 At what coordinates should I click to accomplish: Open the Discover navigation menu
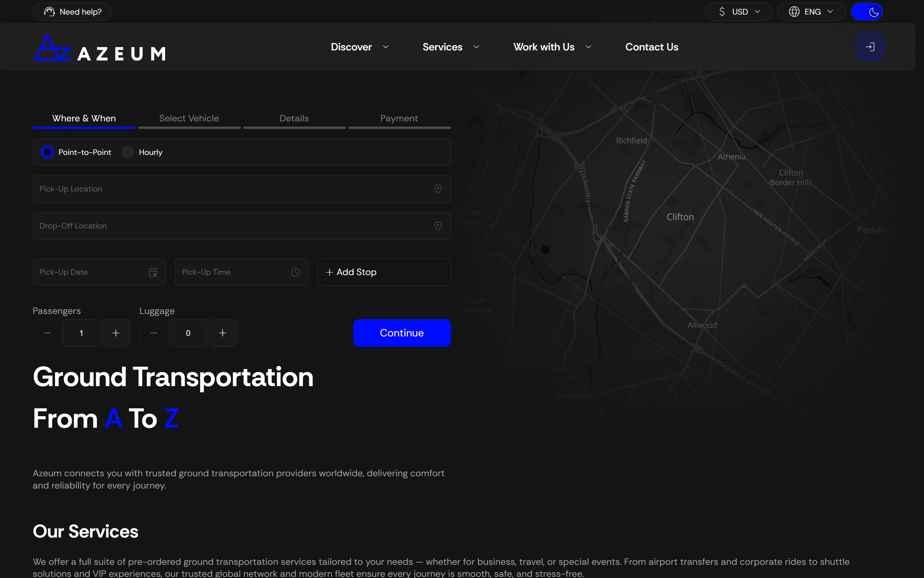coord(351,47)
